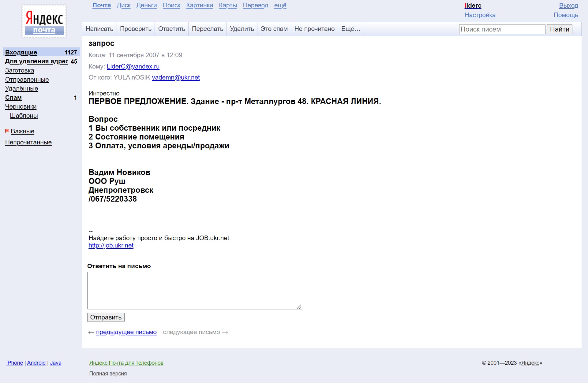This screenshot has width=588, height=383.
Task: Open the Java app link
Action: tap(56, 363)
